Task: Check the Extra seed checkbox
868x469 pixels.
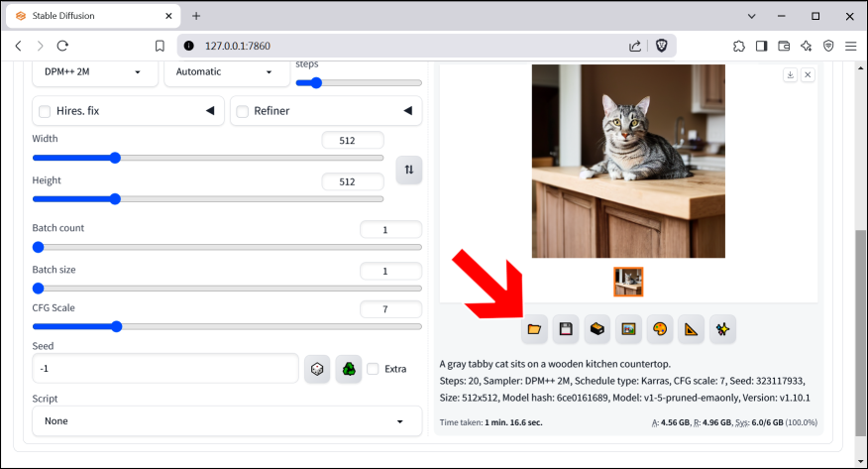Action: [373, 369]
